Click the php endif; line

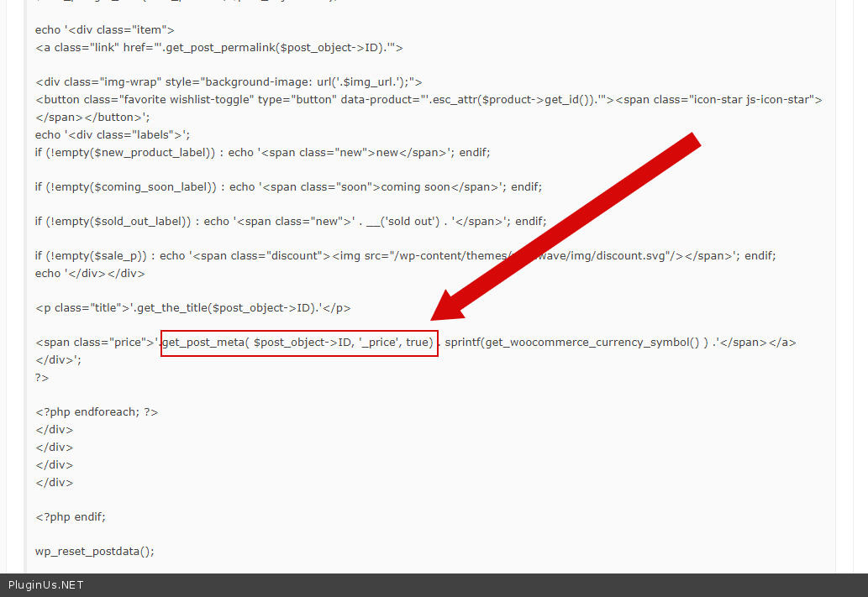pyautogui.click(x=71, y=516)
